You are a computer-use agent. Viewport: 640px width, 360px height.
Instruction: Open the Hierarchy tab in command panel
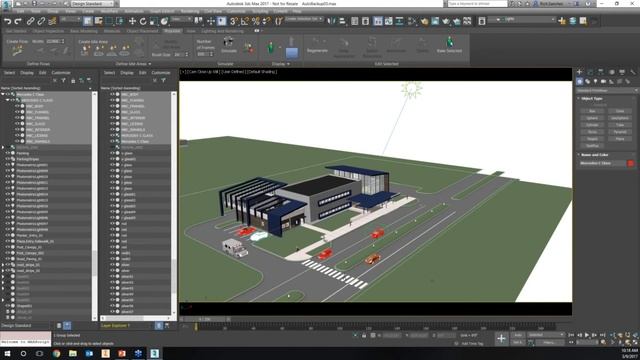601,72
